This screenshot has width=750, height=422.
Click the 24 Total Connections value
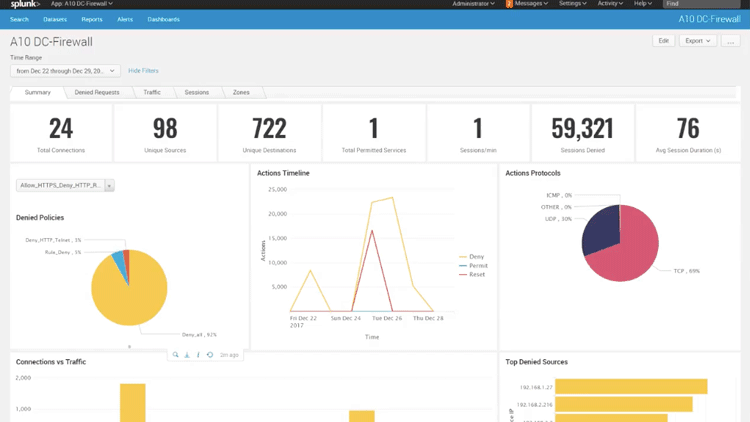tap(61, 128)
